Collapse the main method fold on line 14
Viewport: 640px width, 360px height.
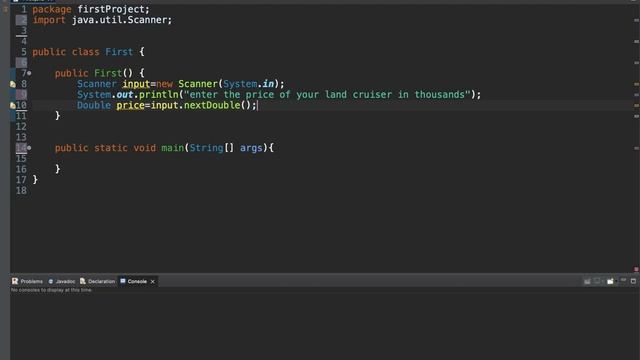click(29, 148)
